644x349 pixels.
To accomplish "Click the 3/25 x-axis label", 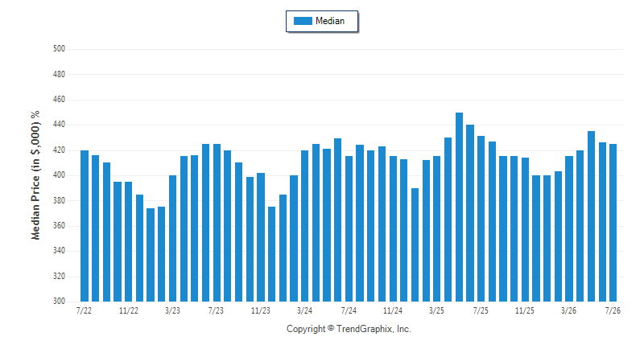I will pyautogui.click(x=436, y=310).
